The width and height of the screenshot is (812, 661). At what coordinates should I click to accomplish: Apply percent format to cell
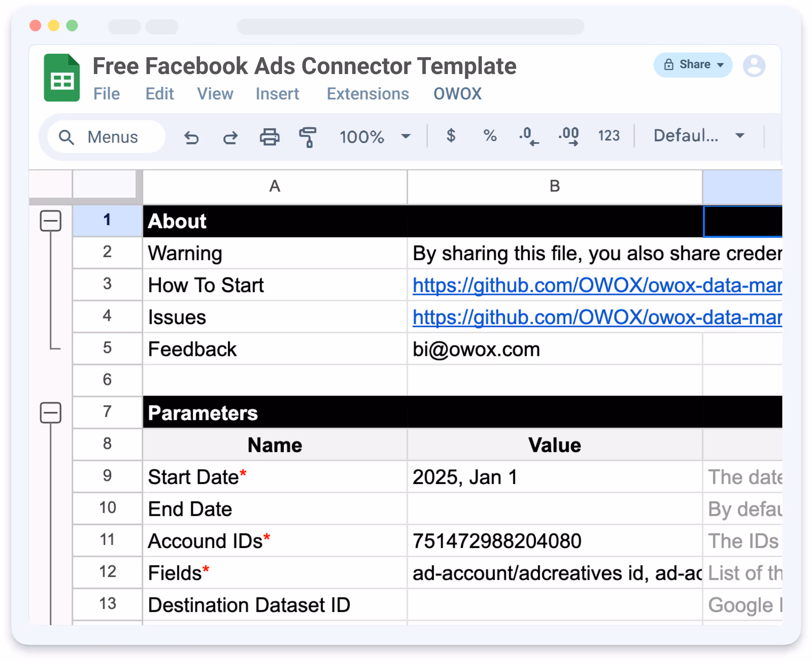(490, 136)
